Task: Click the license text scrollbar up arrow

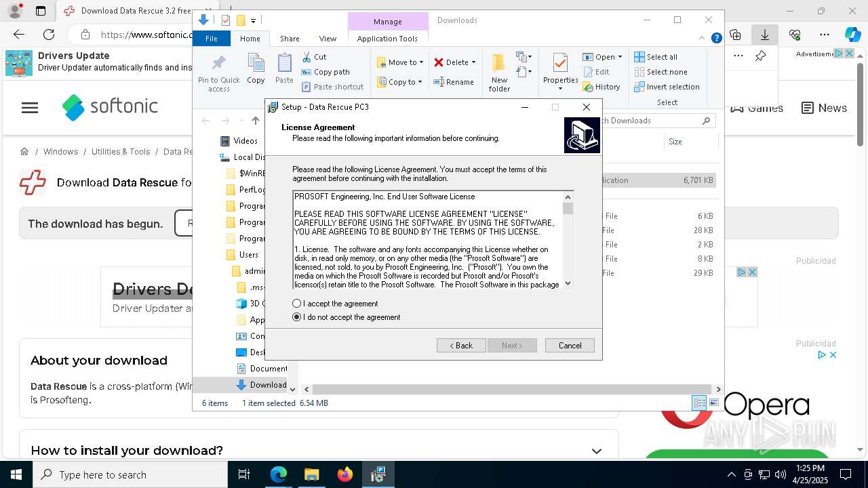Action: click(x=568, y=197)
